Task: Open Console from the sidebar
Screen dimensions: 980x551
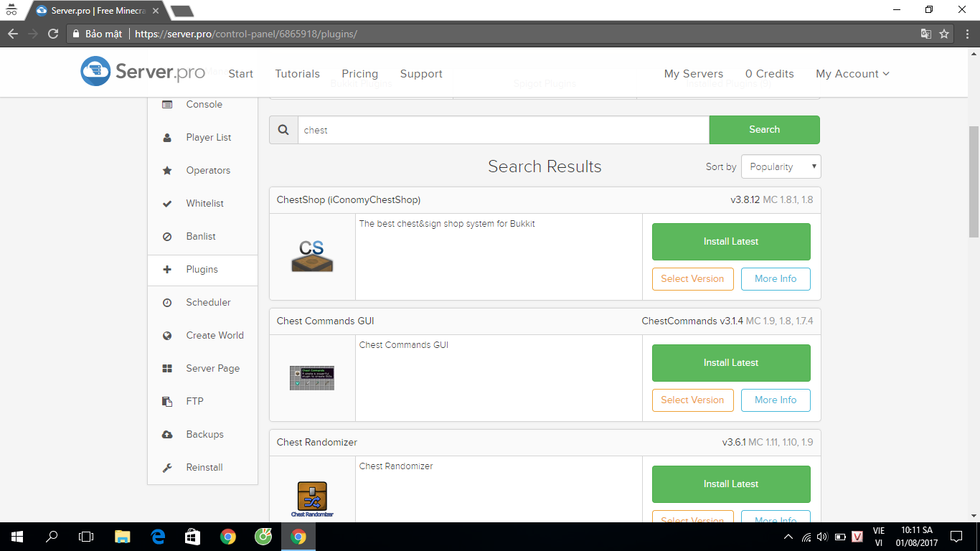Action: click(x=202, y=105)
